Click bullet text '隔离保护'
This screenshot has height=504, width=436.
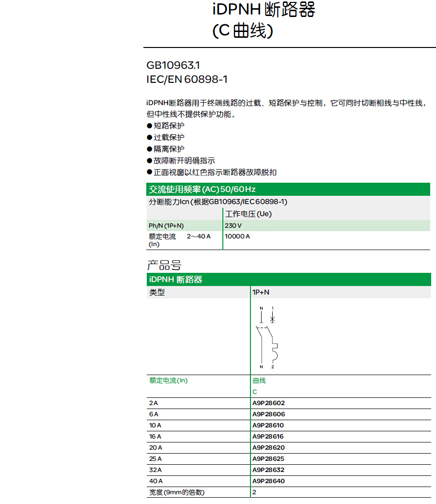coord(169,149)
